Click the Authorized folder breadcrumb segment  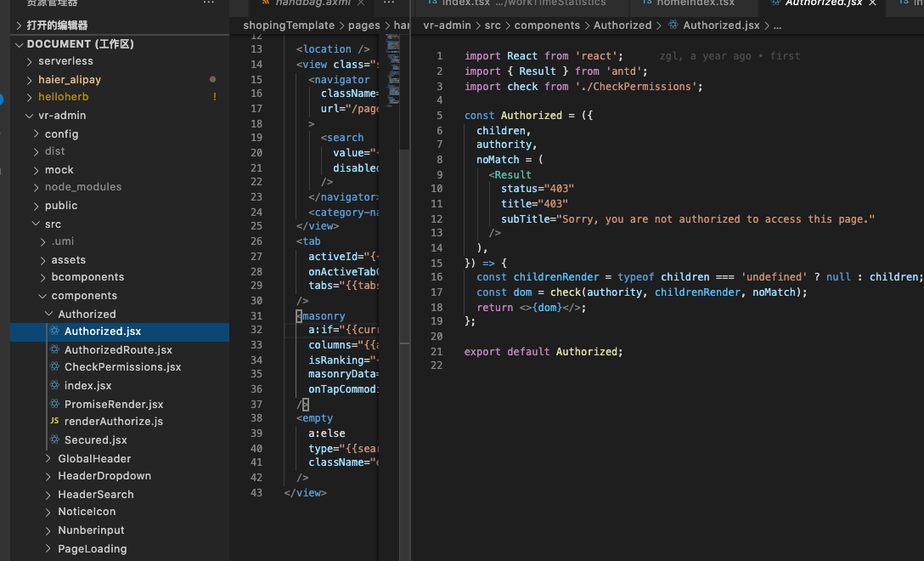pos(623,25)
